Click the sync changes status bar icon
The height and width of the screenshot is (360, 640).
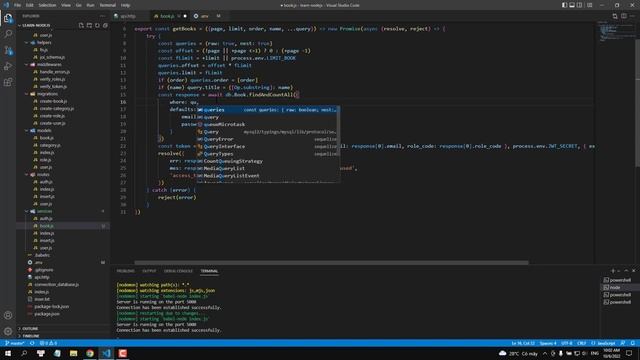pos(32,343)
